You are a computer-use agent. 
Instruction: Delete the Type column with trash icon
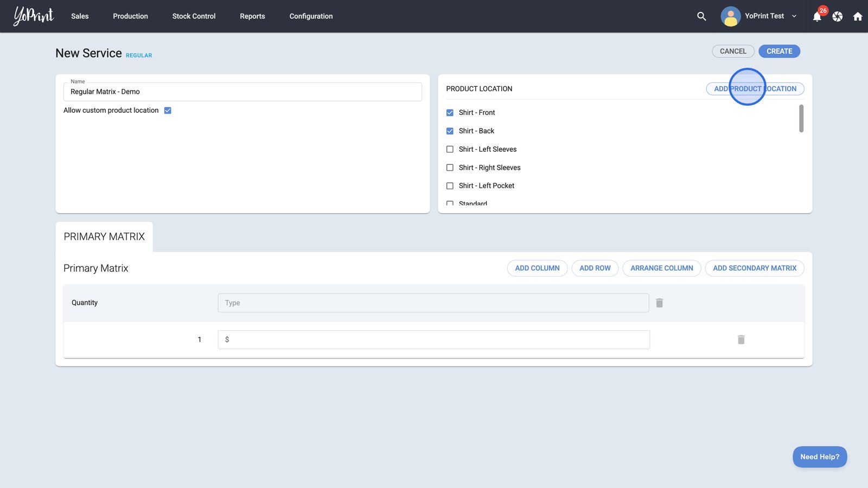(x=659, y=303)
